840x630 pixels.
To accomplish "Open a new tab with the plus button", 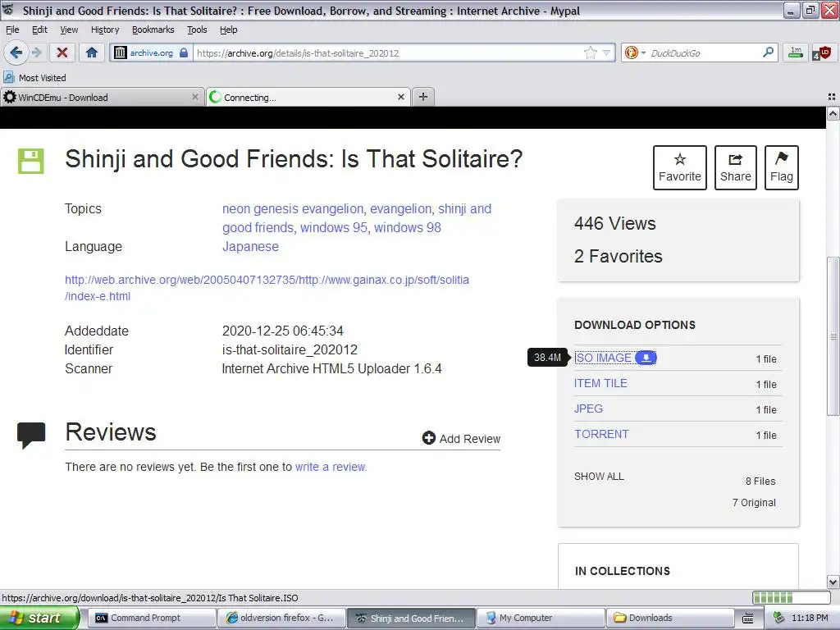I will pyautogui.click(x=423, y=97).
